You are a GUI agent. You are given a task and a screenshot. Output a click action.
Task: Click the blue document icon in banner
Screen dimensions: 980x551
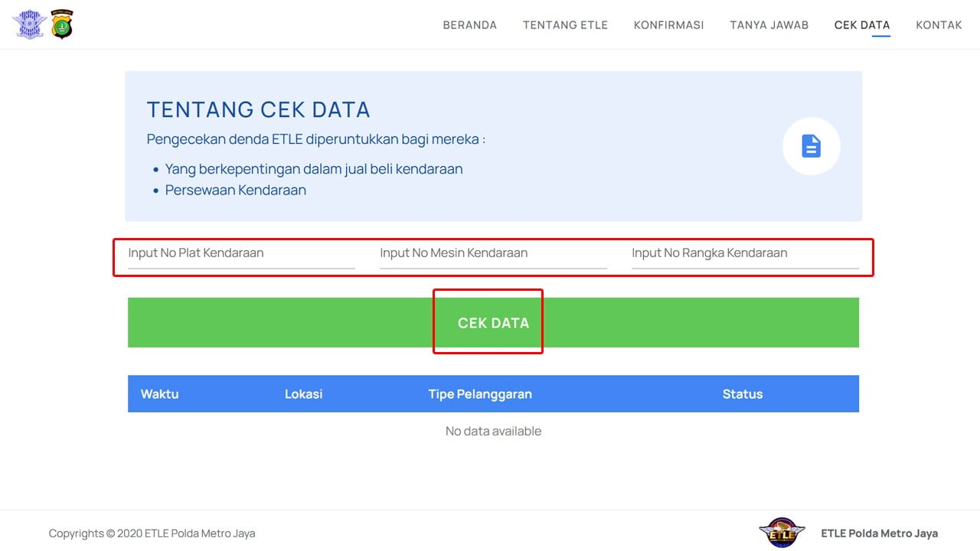click(x=812, y=146)
